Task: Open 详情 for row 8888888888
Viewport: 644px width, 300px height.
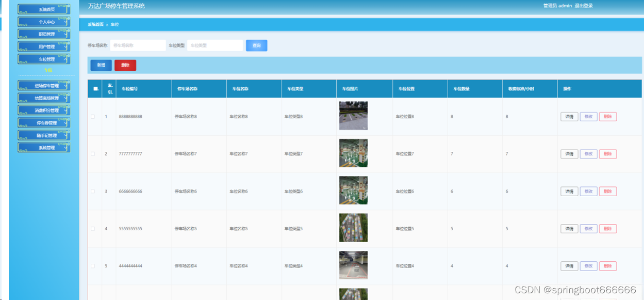Action: point(569,117)
